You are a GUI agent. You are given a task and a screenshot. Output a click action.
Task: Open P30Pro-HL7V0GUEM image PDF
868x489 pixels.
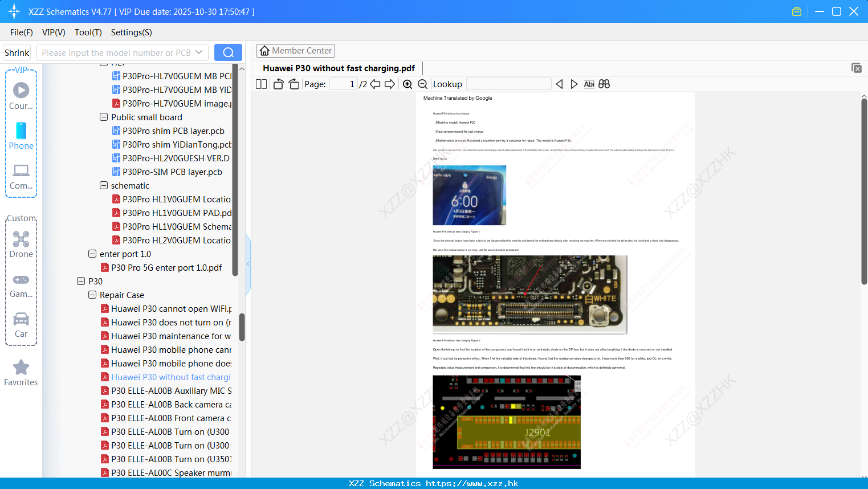coord(172,104)
